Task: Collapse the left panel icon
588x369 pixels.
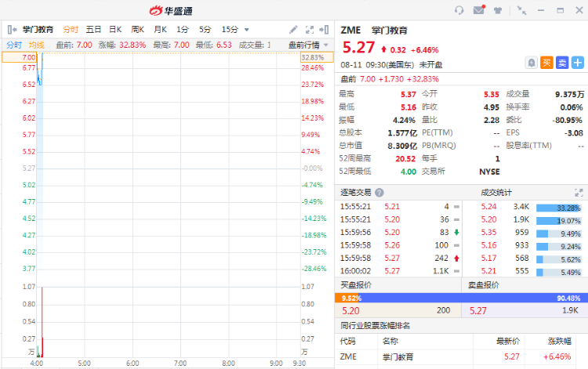Action: pyautogui.click(x=12, y=29)
